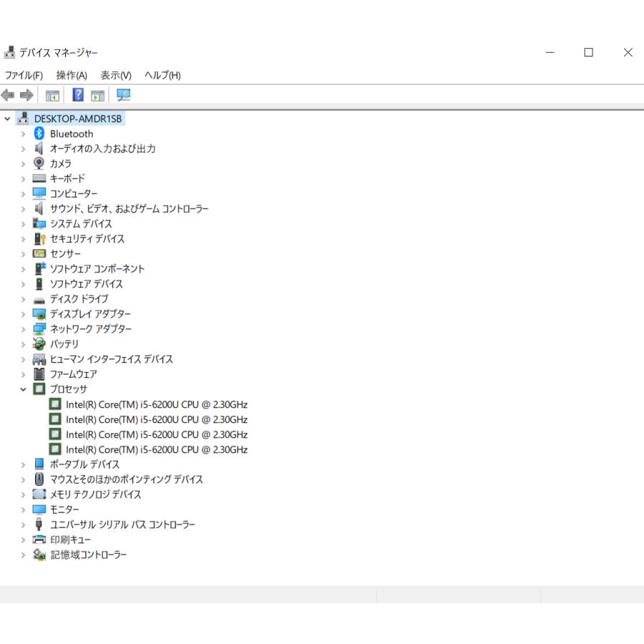Click the バッテリ battery icon
This screenshot has width=644, height=644.
tap(39, 343)
